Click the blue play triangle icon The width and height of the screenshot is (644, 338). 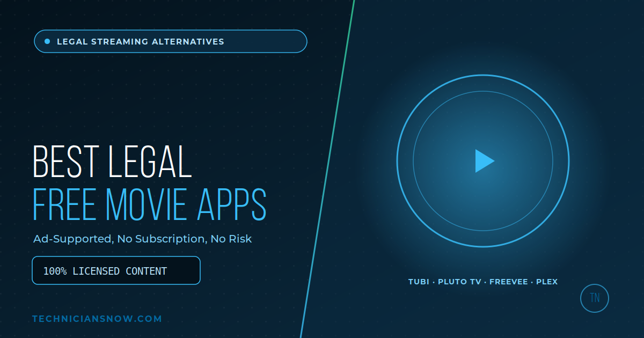[x=484, y=161]
